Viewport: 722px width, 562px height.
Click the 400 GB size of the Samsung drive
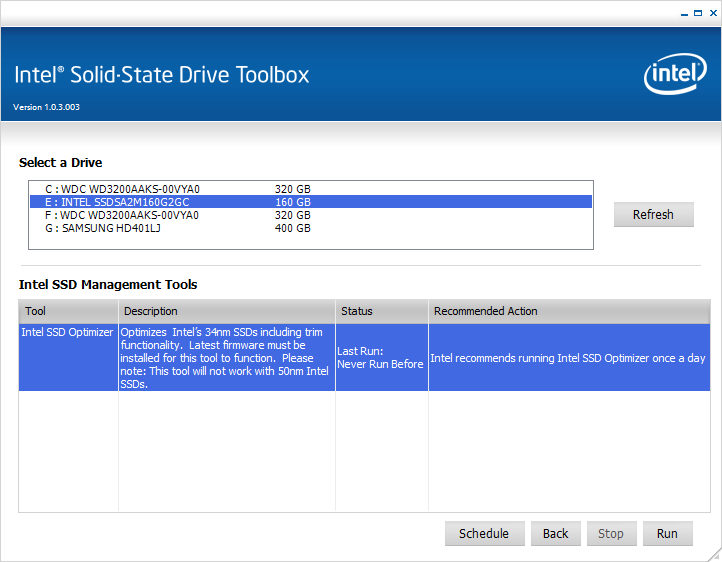[293, 228]
